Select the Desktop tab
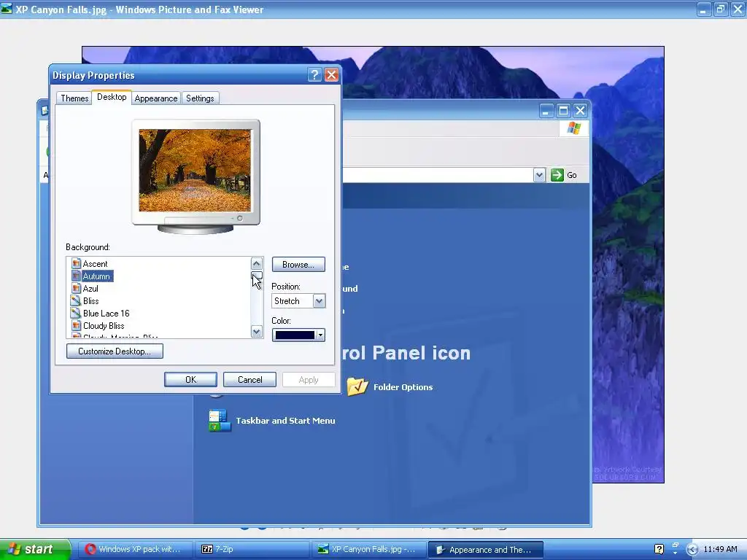This screenshot has height=560, width=747. click(x=112, y=97)
